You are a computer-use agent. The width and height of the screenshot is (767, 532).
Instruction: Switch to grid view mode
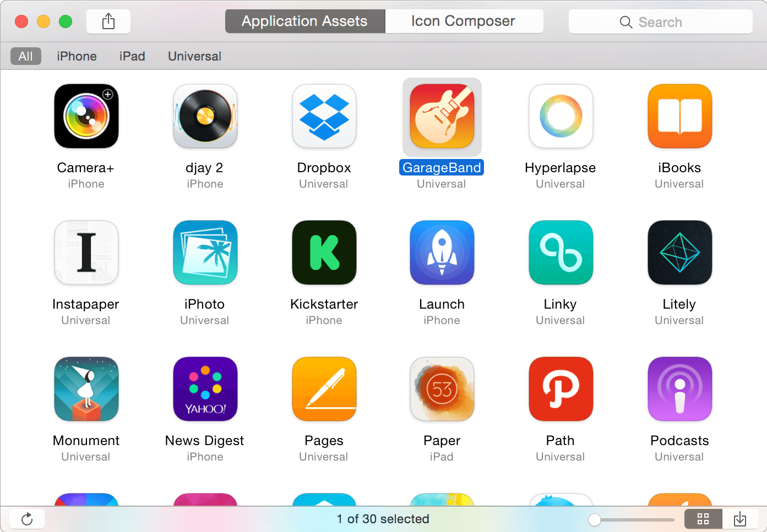coord(703,519)
